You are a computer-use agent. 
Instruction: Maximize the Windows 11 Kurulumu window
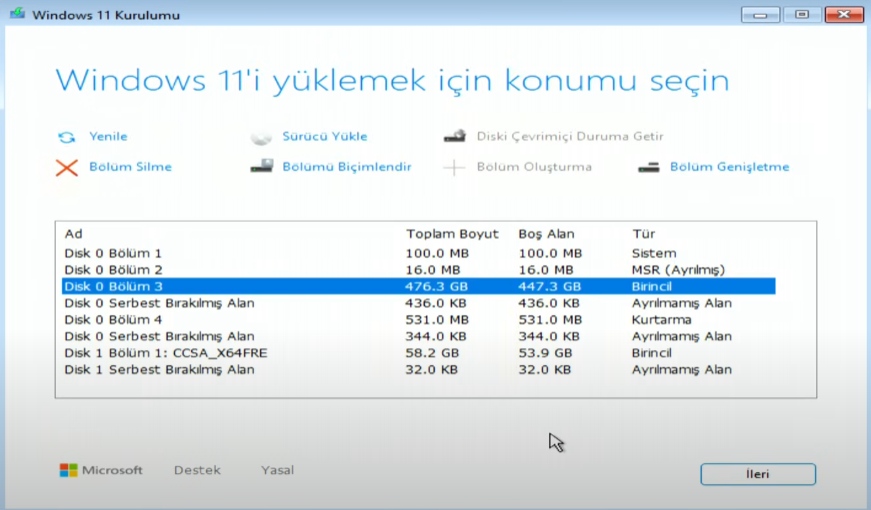pyautogui.click(x=802, y=14)
